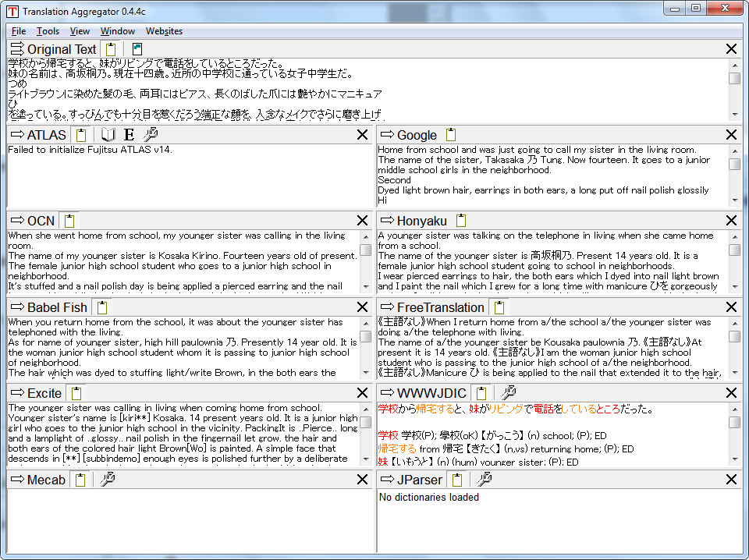The width and height of the screenshot is (749, 560).
Task: Close the Honyaku panel
Action: click(731, 221)
